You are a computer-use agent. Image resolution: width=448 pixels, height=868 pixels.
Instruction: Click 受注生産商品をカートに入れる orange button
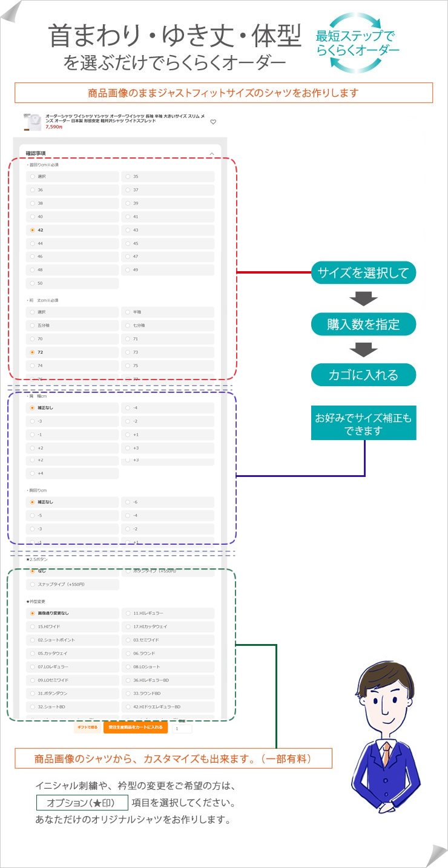click(135, 728)
